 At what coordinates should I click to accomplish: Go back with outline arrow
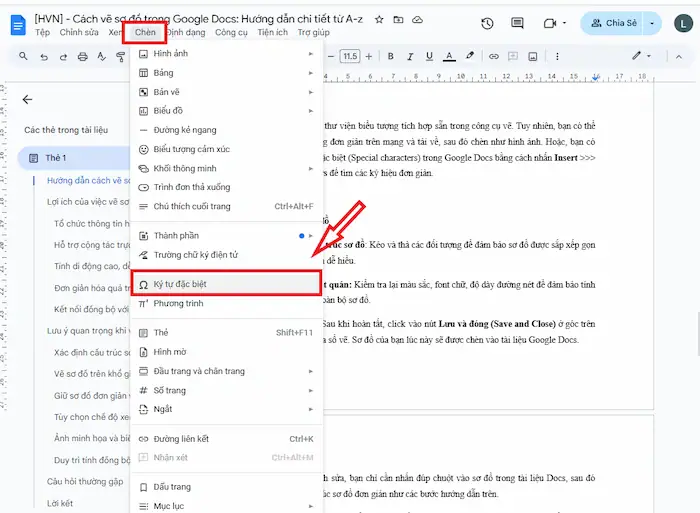point(28,100)
